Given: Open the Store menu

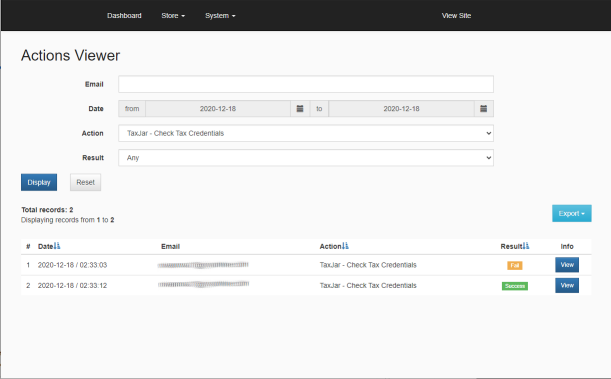Looking at the screenshot, I should click(x=173, y=16).
